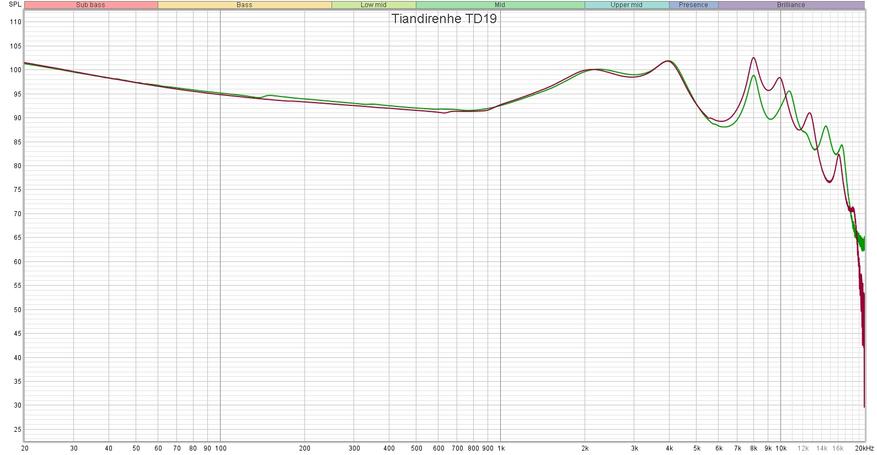Click the 95 value on SPL axis

click(17, 94)
